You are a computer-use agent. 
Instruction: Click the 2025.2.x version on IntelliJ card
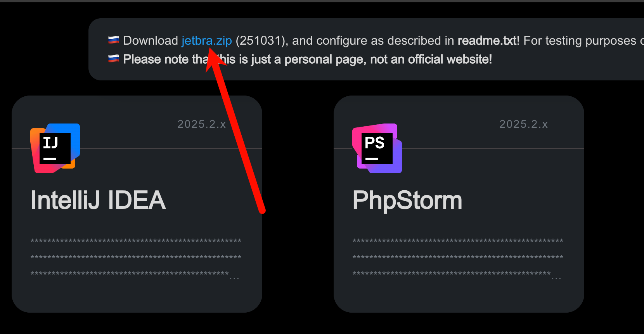(202, 124)
